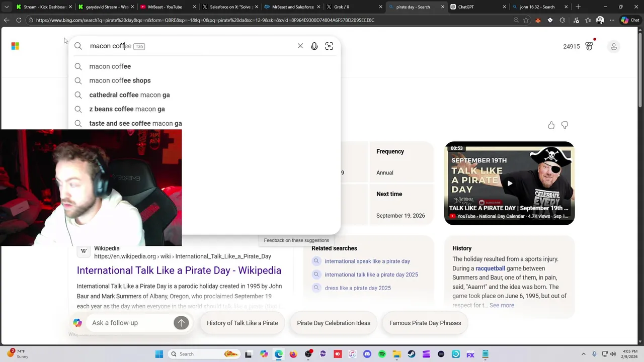The image size is (644, 362).
Task: Choose suggestion 'macon coffee'
Action: pos(204,66)
